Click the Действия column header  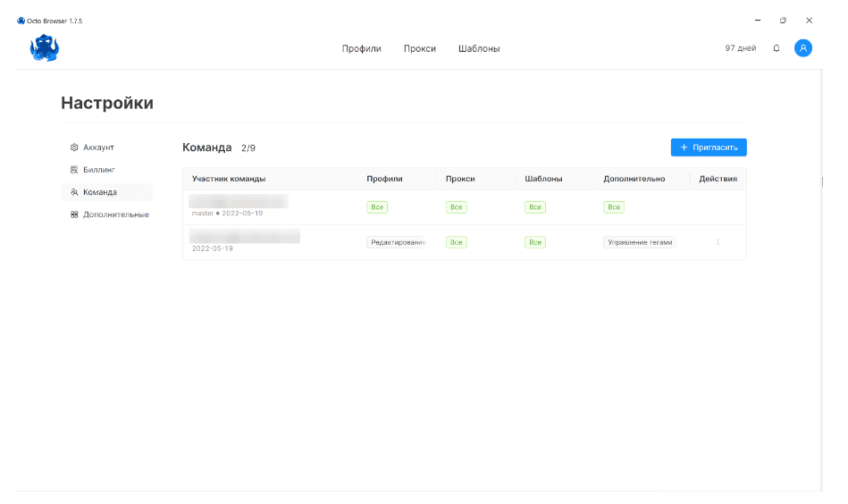click(x=718, y=179)
